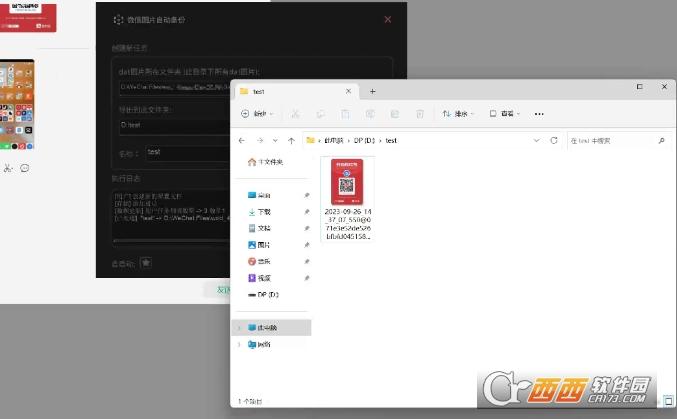Open the Sort dropdown in Explorer toolbar

pos(458,114)
